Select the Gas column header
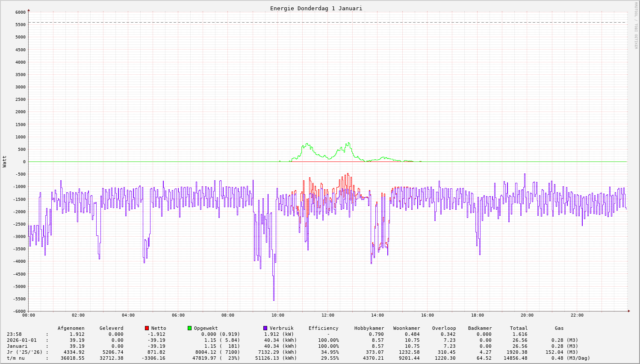 (559, 329)
